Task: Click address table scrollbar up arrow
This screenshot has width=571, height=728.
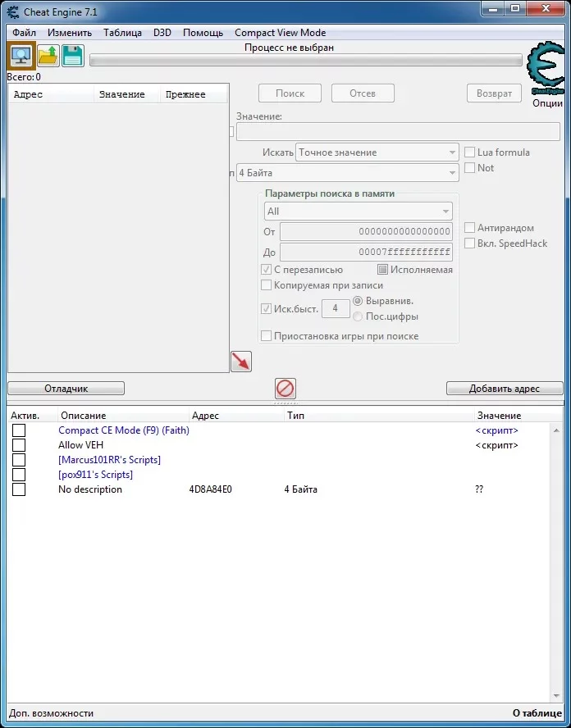Action: tap(556, 431)
